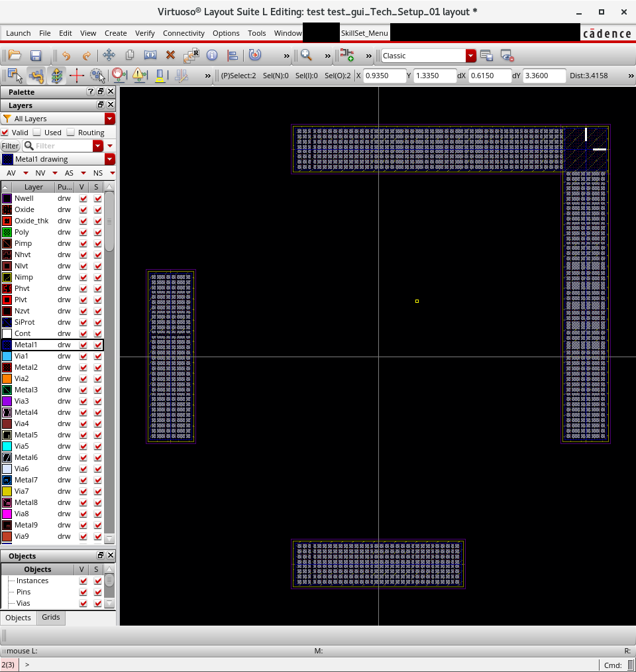Open the Connectivity menu

tap(184, 33)
